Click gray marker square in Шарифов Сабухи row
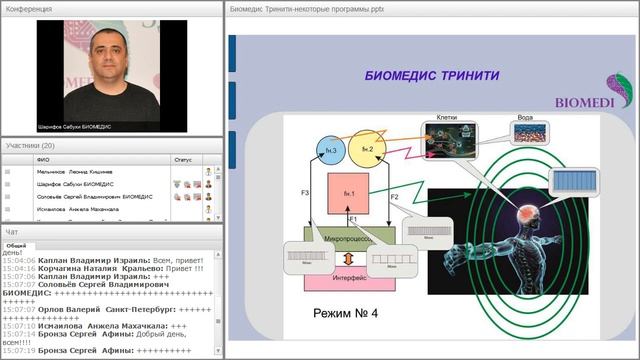 [7, 184]
